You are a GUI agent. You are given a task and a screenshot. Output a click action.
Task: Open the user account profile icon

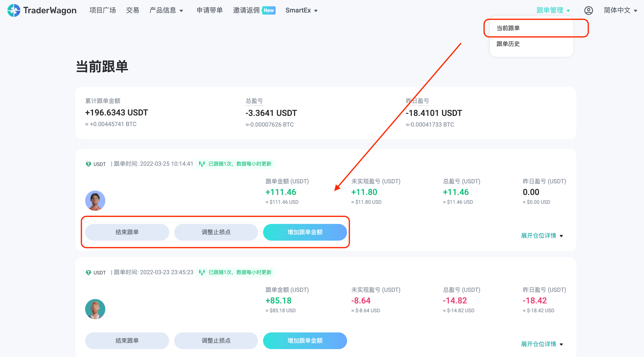pos(589,10)
